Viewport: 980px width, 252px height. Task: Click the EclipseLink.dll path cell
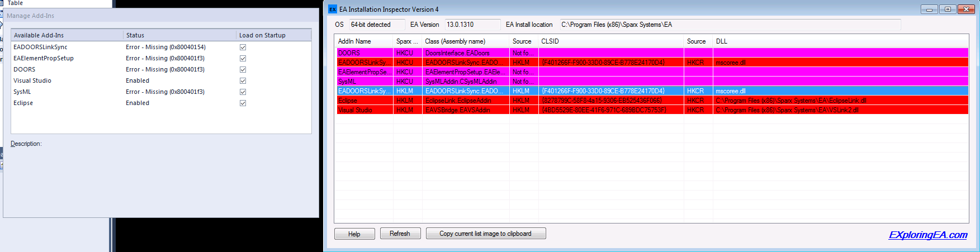[x=791, y=101]
